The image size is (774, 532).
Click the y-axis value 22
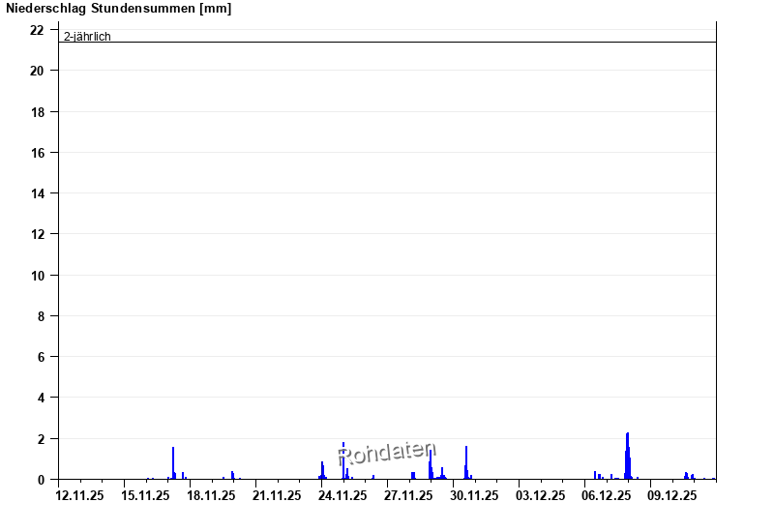point(37,31)
